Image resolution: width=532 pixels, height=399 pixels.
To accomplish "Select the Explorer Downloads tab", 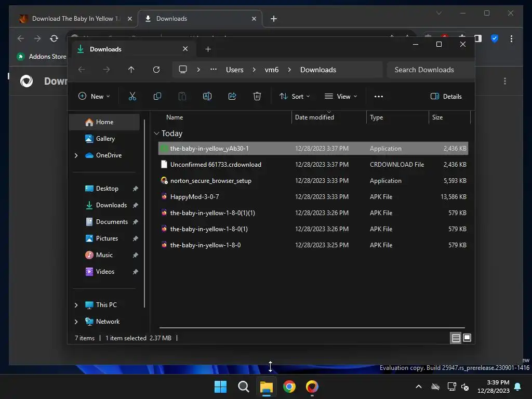I will click(x=132, y=49).
